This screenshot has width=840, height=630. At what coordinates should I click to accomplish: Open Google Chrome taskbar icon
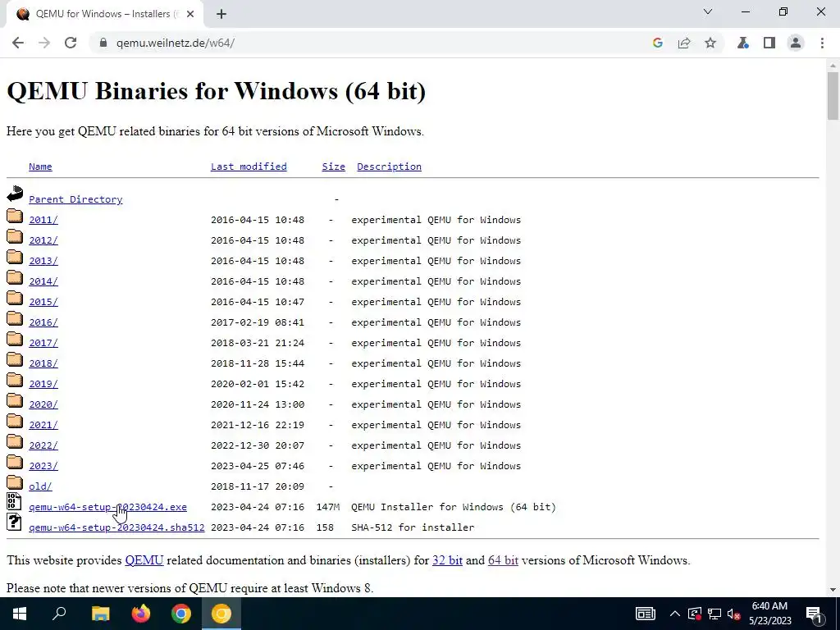[x=181, y=614]
